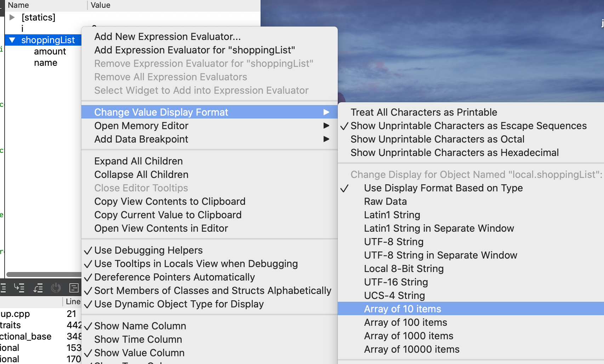Enable "Show Time Column"

pyautogui.click(x=138, y=339)
